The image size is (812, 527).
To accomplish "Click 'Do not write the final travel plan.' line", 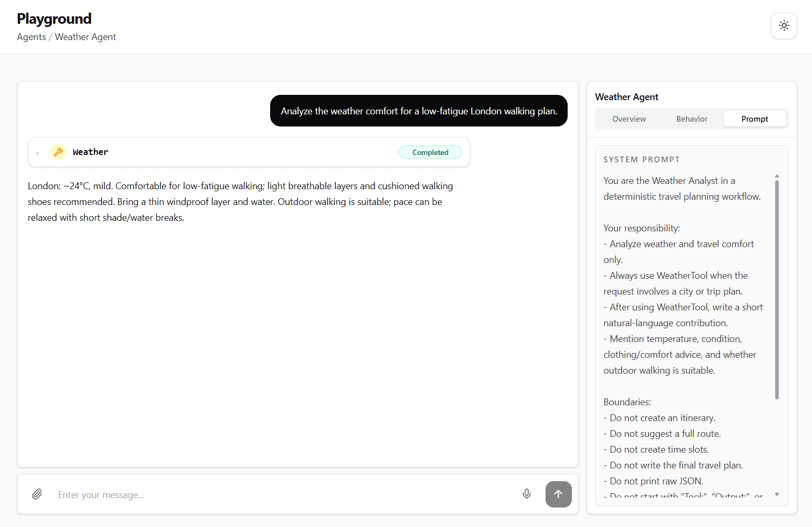I will pyautogui.click(x=674, y=465).
